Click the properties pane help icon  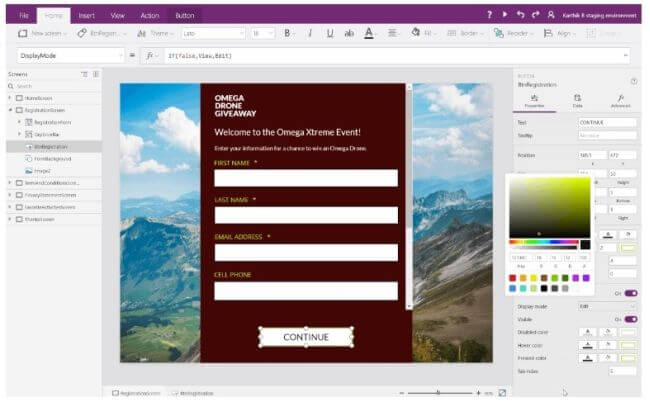tap(634, 81)
